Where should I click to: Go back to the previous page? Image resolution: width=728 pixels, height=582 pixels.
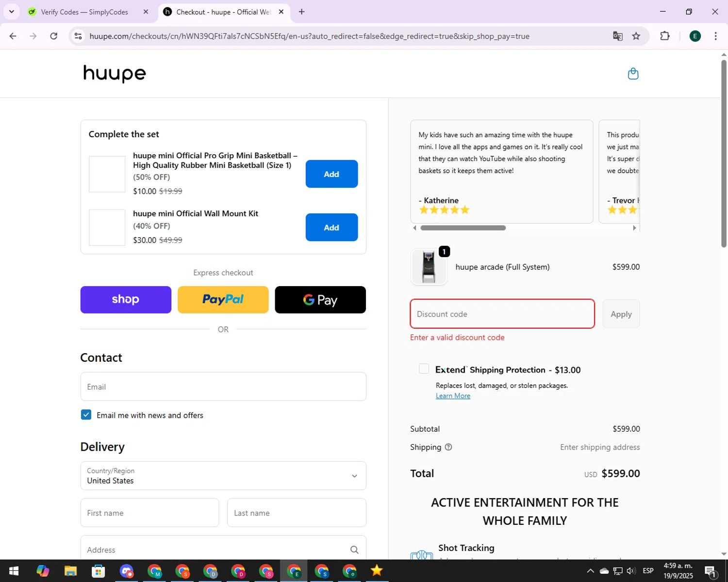point(13,36)
